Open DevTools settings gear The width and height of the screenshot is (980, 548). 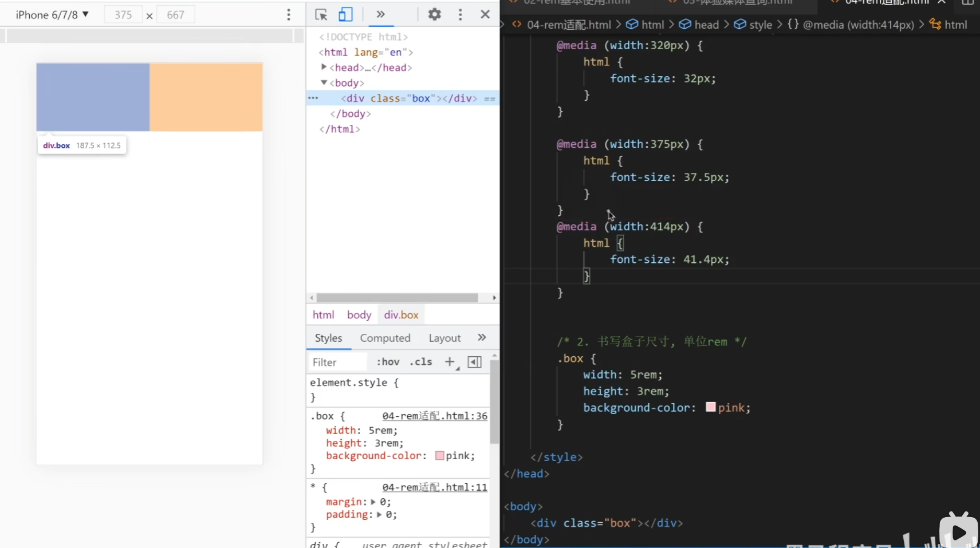pyautogui.click(x=435, y=14)
